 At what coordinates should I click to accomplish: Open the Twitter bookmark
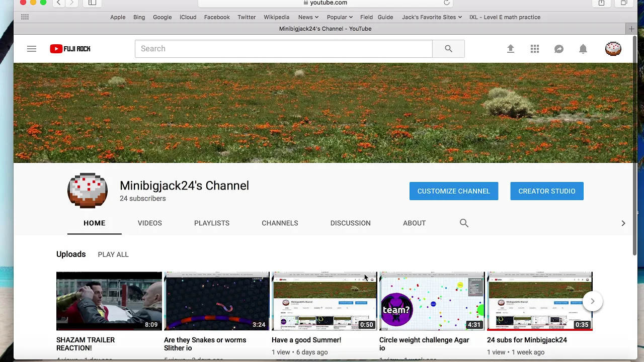[247, 17]
